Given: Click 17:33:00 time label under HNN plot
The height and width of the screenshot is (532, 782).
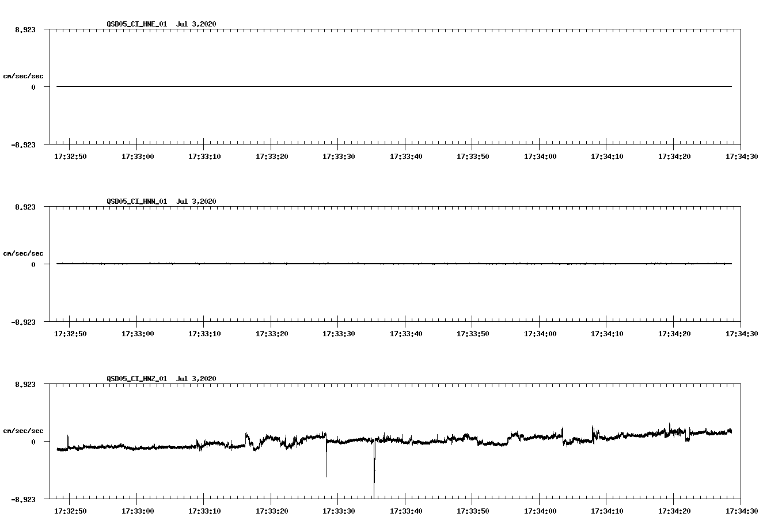Looking at the screenshot, I should (x=138, y=333).
